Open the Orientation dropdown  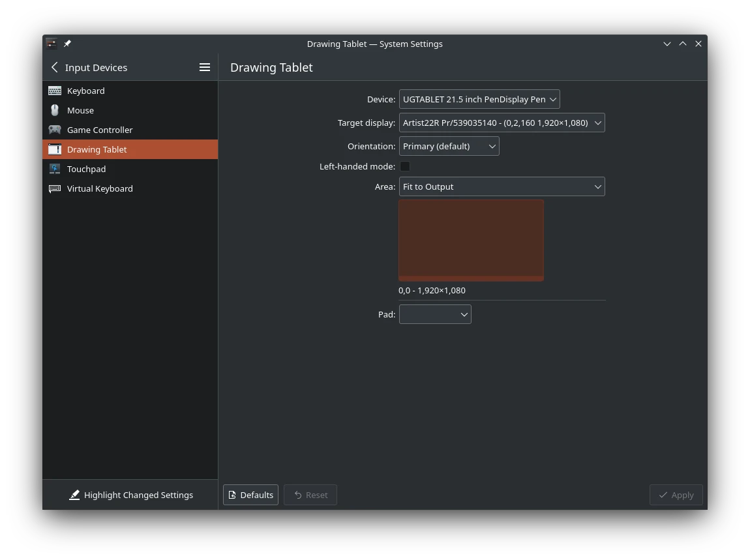(x=449, y=146)
